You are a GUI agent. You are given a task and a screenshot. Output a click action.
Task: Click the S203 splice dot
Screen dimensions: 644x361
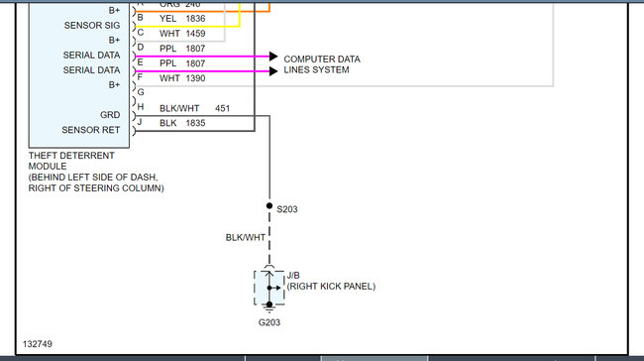[x=269, y=205]
